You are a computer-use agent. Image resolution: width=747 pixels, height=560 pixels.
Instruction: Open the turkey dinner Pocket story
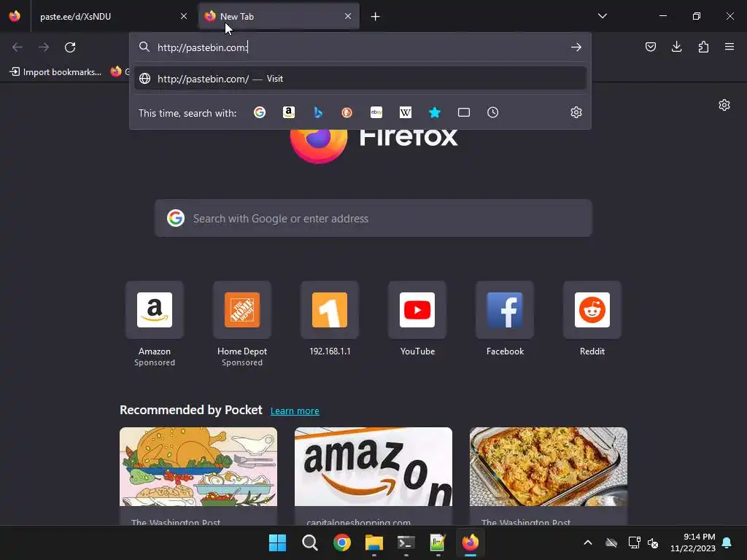[x=198, y=476]
